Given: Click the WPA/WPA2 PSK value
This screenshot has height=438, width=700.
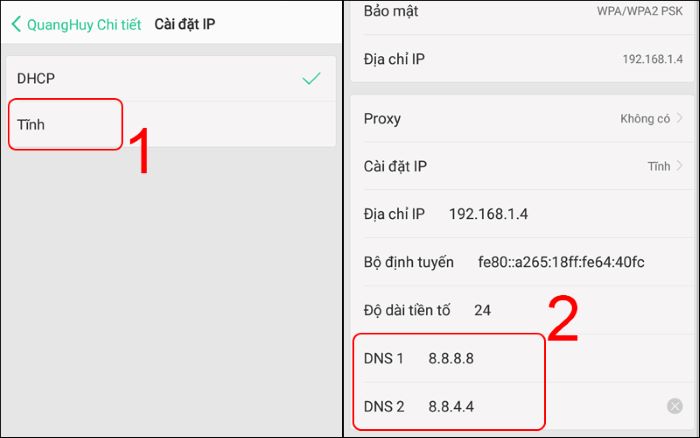Looking at the screenshot, I should [639, 11].
